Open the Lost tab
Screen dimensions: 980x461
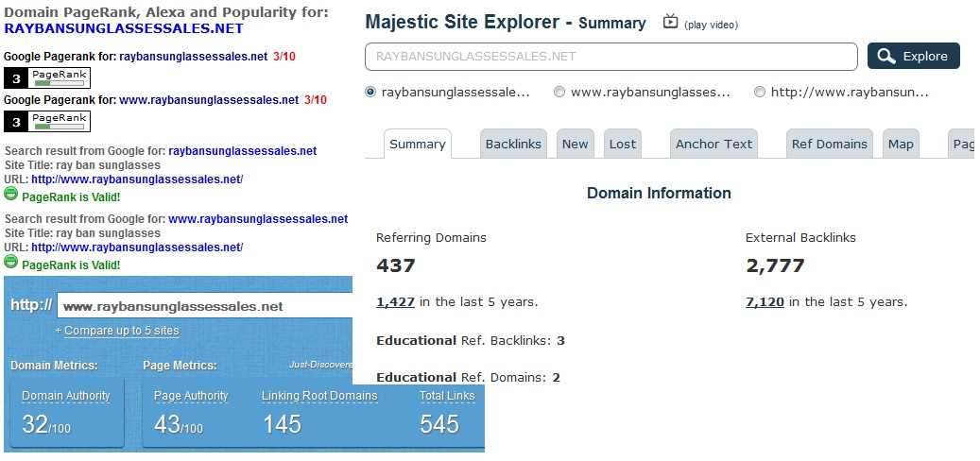coord(623,144)
